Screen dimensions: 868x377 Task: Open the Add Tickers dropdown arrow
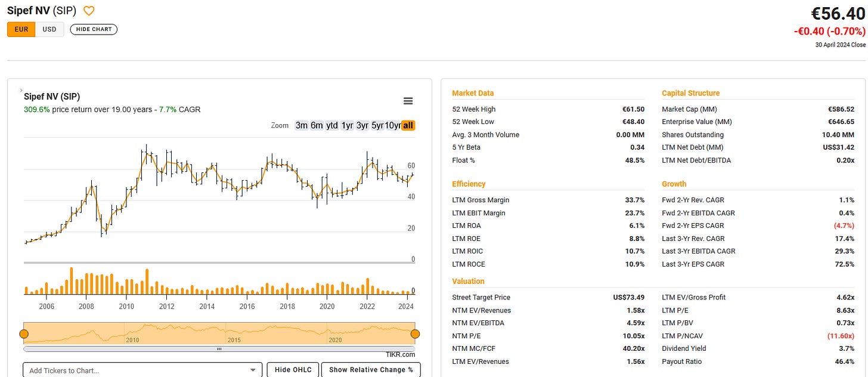[253, 370]
